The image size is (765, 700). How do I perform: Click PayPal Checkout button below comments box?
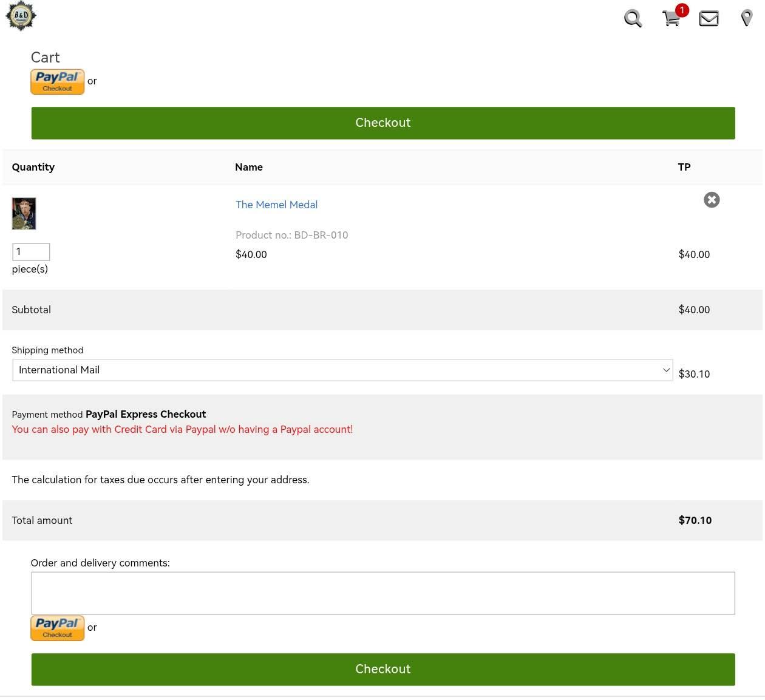58,628
